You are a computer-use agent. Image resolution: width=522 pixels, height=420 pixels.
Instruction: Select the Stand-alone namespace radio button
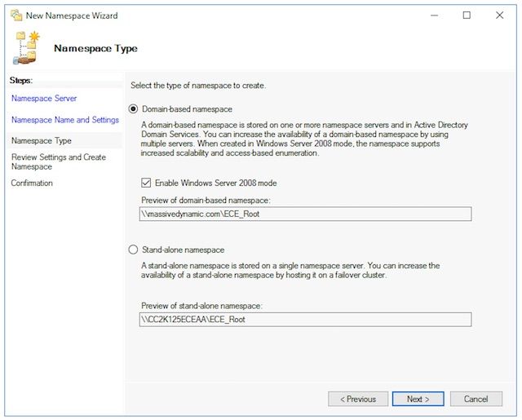point(133,250)
